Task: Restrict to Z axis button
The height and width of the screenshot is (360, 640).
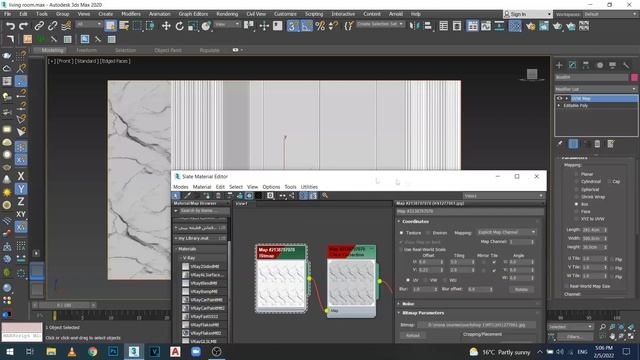Action: click(21, 201)
